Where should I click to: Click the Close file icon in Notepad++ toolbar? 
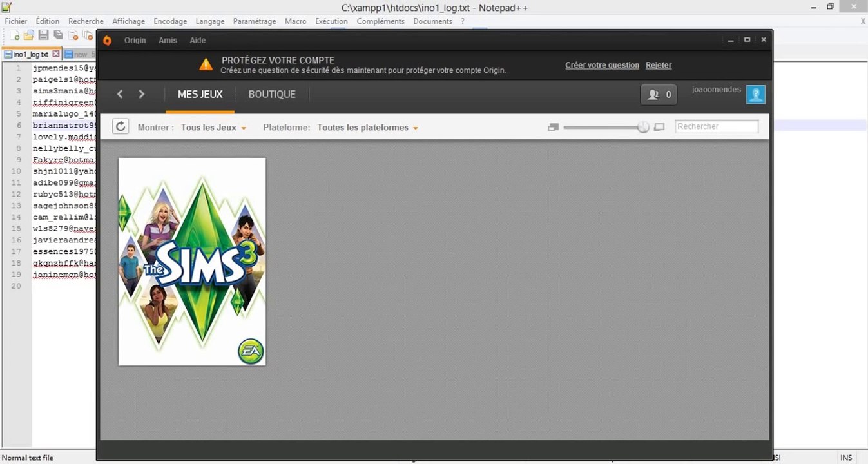coord(73,35)
